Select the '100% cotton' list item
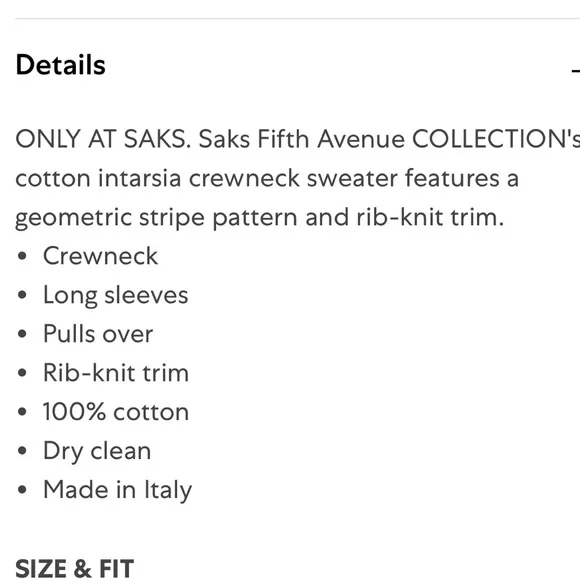The height and width of the screenshot is (580, 580). coord(116,412)
